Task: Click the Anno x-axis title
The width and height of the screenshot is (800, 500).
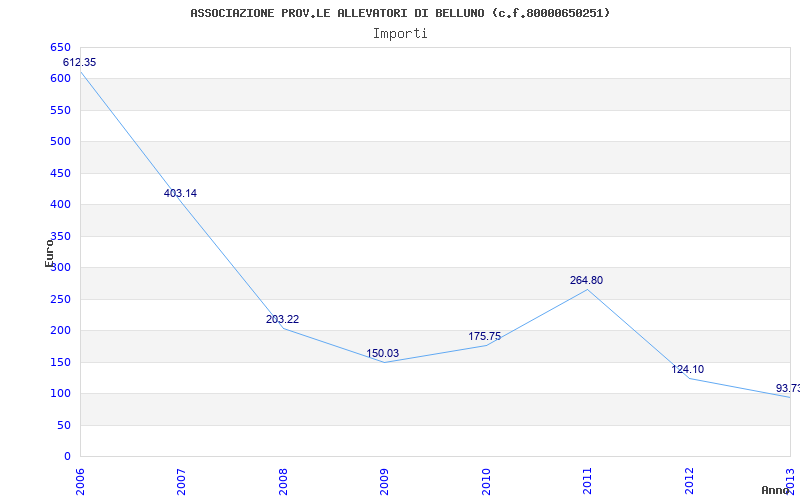Action: click(x=775, y=490)
